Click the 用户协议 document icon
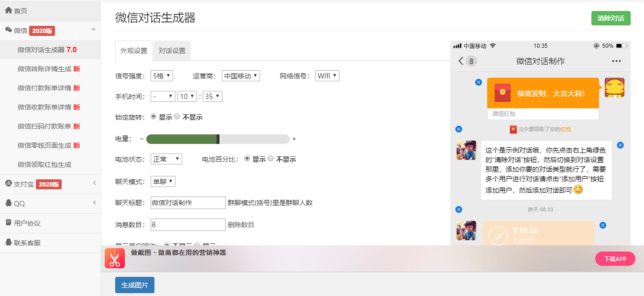This screenshot has width=644, height=296. 8,223
